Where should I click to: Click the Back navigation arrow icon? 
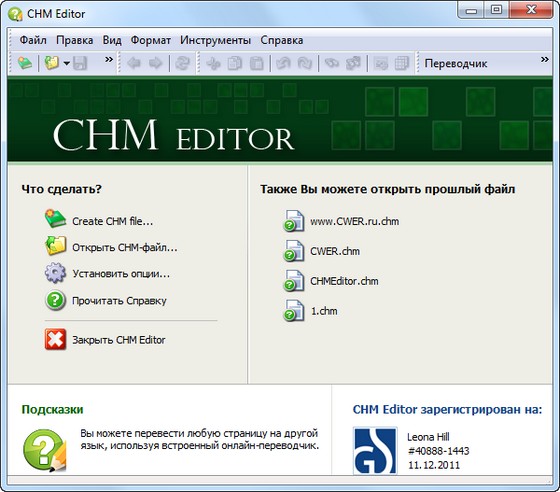coord(134,64)
